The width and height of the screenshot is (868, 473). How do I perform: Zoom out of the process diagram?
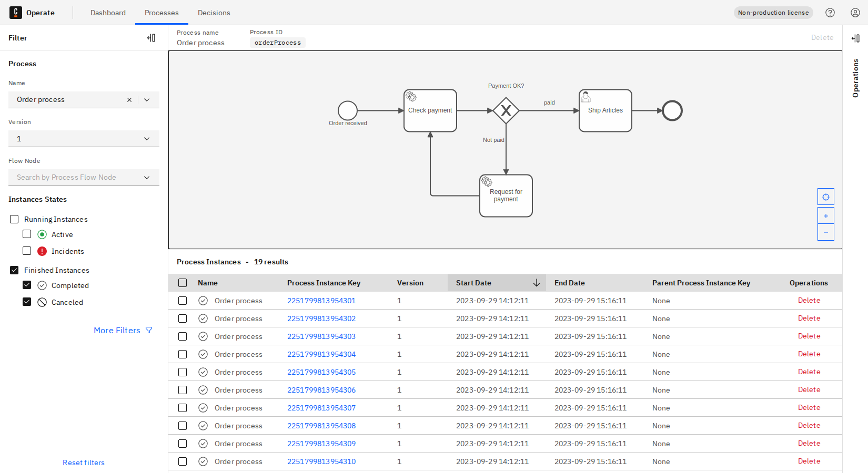[825, 232]
